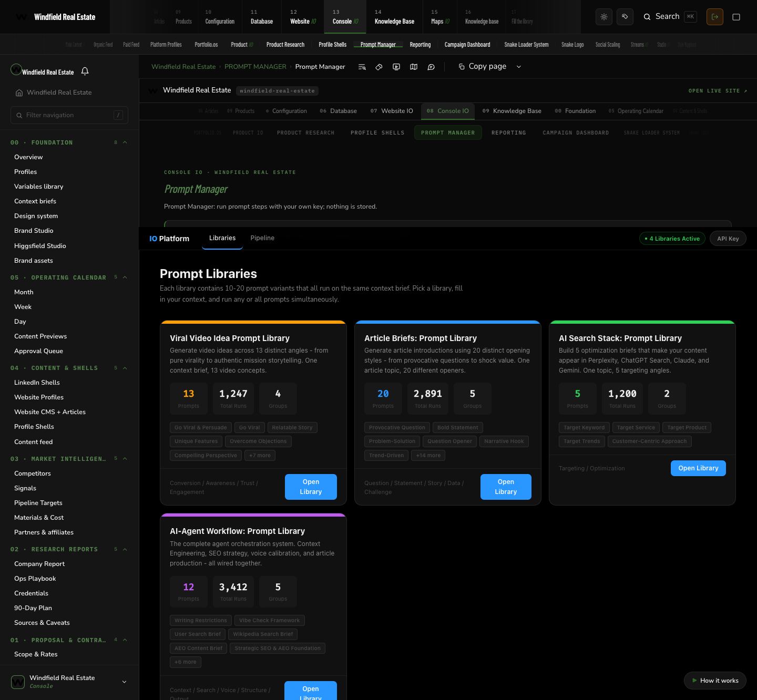Click the play-screen icon in breadcrumb toolbar

point(396,67)
